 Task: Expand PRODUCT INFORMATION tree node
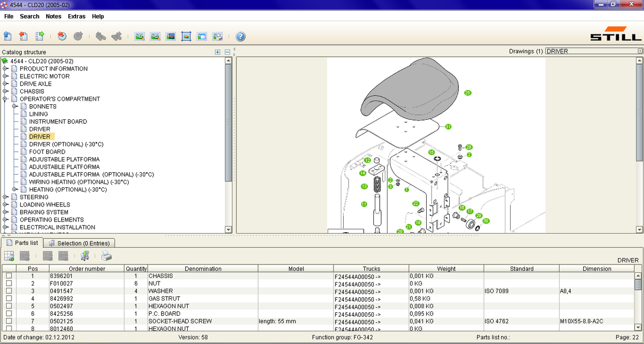(x=6, y=68)
